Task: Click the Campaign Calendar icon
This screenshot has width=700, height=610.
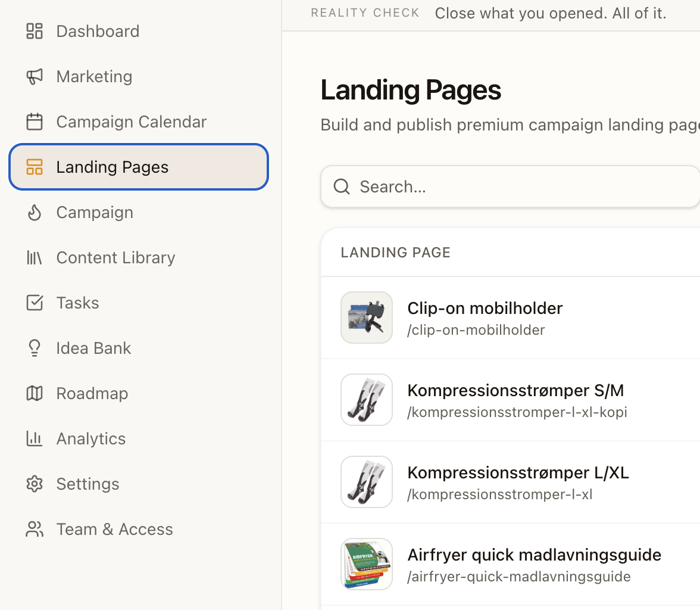Action: (35, 122)
